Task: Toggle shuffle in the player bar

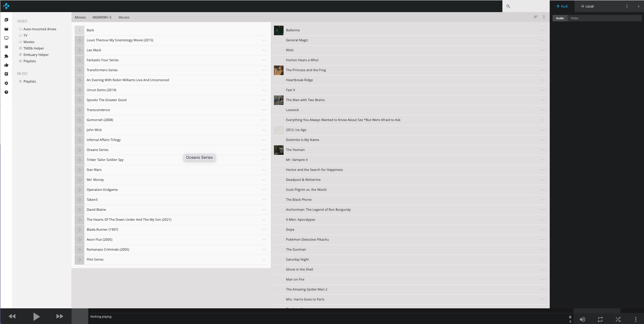Action: click(618, 319)
